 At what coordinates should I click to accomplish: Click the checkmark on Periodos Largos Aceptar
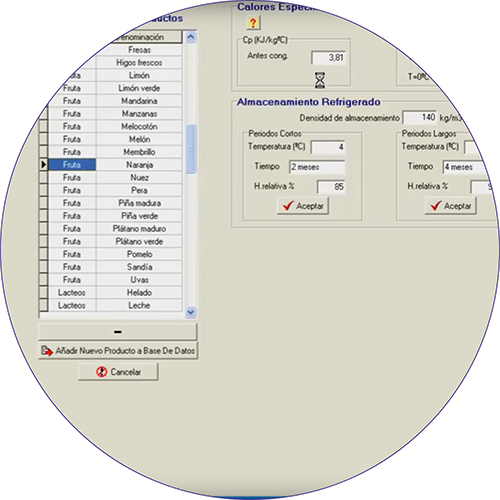pyautogui.click(x=436, y=206)
